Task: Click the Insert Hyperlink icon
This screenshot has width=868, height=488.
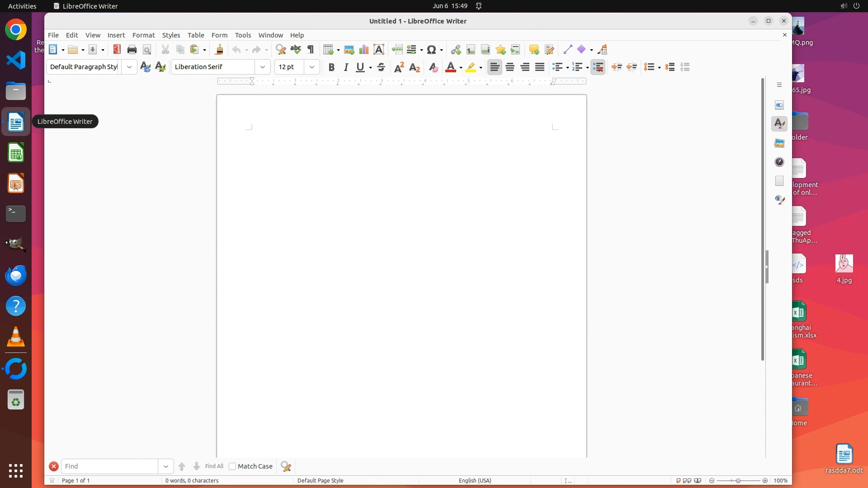Action: 456,50
